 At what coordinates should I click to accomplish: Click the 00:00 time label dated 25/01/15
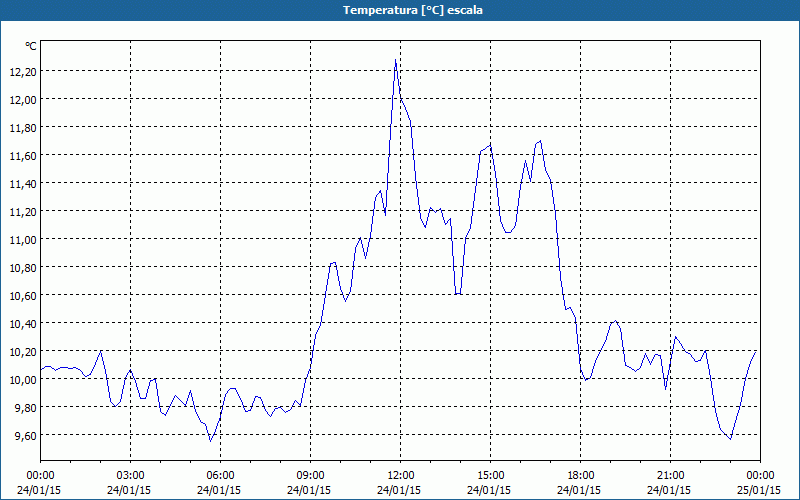pos(760,476)
